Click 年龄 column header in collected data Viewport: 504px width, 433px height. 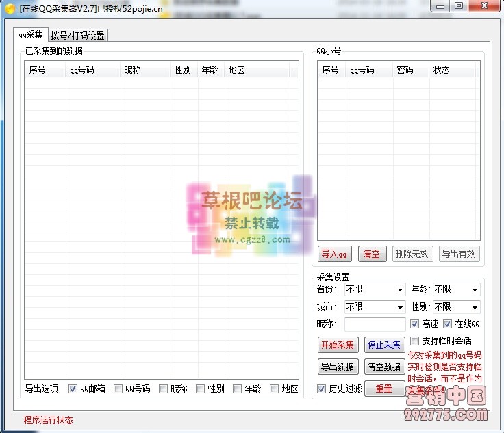tap(211, 70)
